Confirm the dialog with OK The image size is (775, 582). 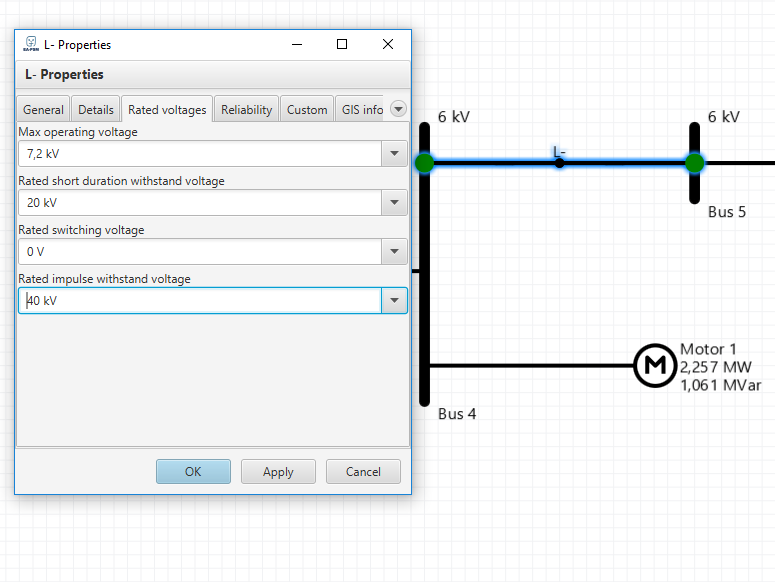pos(193,471)
